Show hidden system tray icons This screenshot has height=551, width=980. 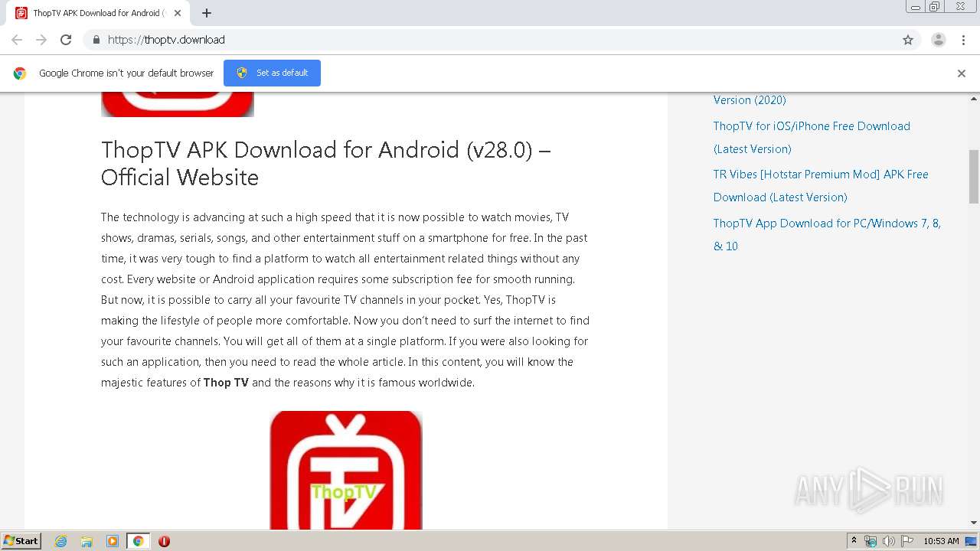pos(854,541)
